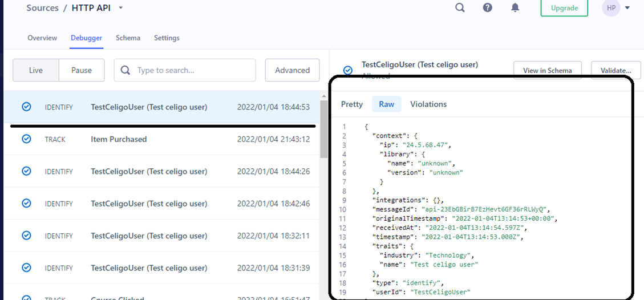This screenshot has width=644, height=300.
Task: Click the receivedAt value in raw JSON
Action: click(x=476, y=228)
